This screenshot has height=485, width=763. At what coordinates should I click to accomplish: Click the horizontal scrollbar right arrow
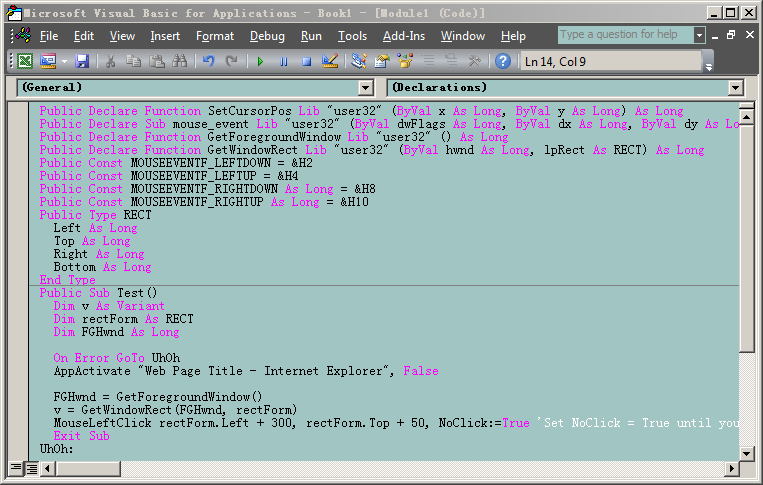pyautogui.click(x=731, y=469)
